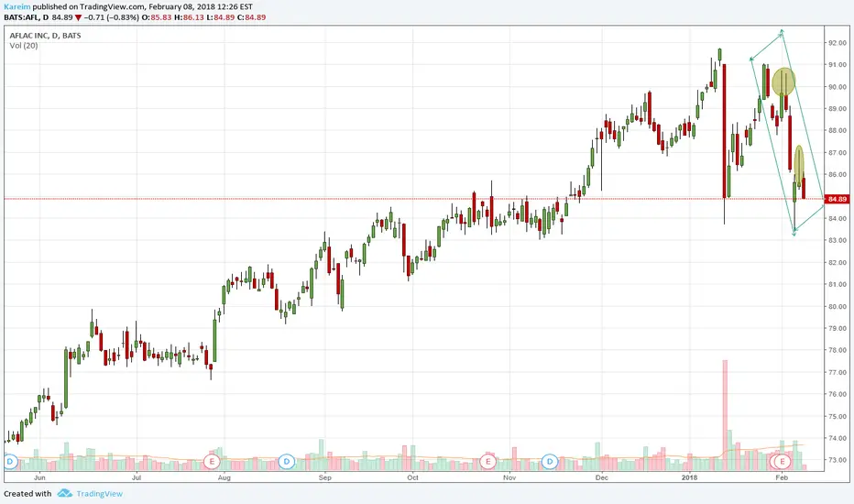Click the 82.00 price axis label

(x=838, y=263)
